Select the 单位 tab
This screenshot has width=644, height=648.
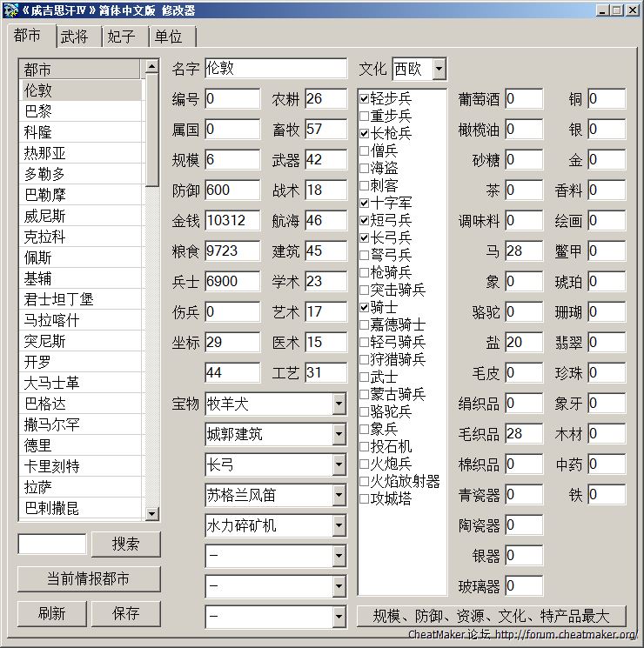point(169,37)
